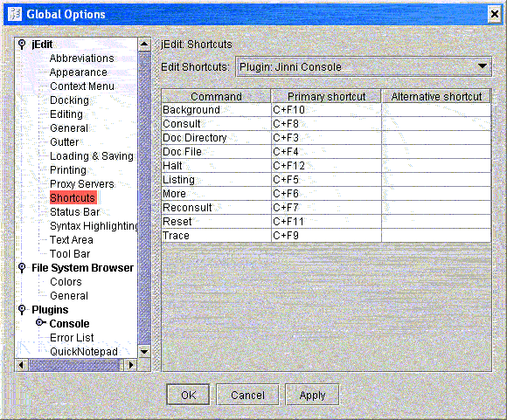Collapse the jEdit tree node handle
This screenshot has height=420, width=507.
tap(22, 45)
